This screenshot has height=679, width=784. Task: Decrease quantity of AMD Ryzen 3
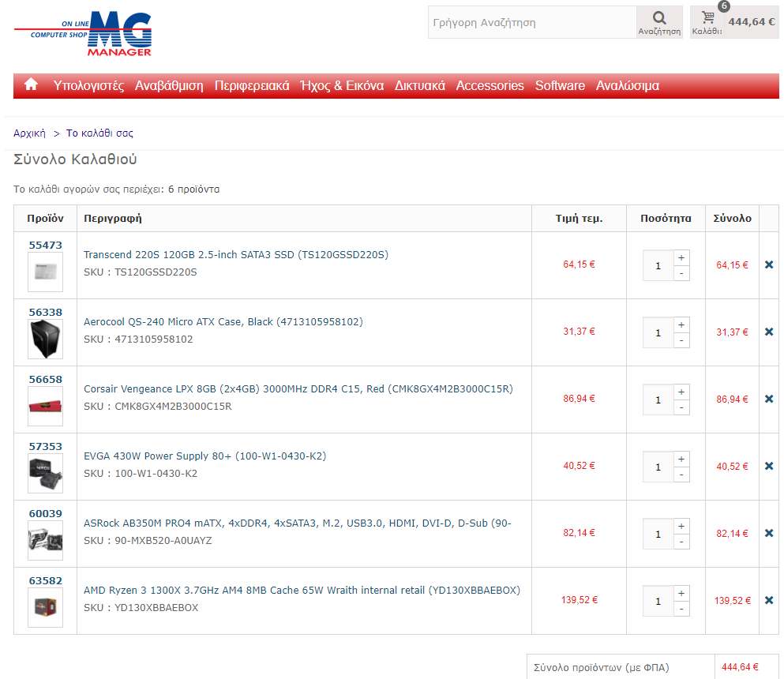[x=681, y=609]
